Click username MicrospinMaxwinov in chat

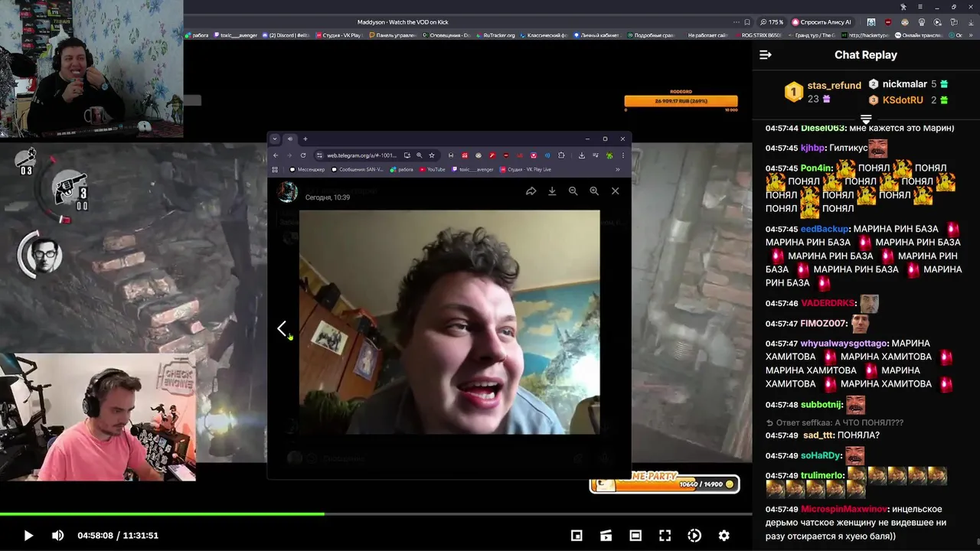[x=844, y=509]
